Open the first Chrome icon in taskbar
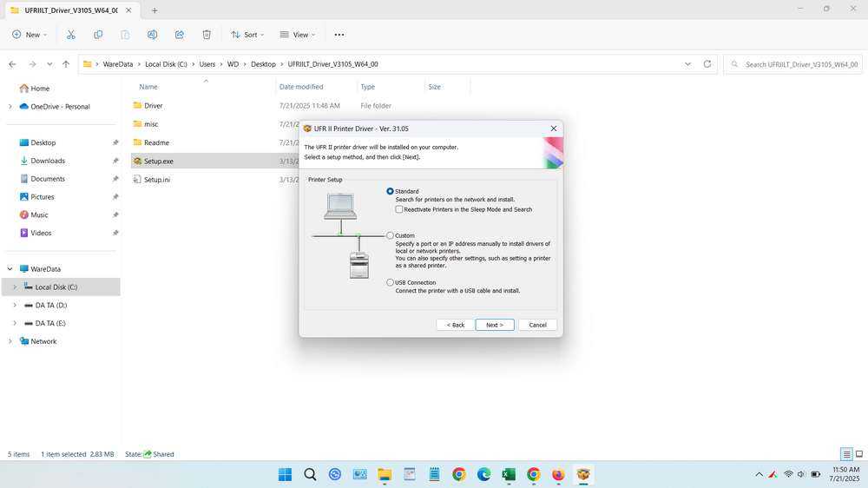The width and height of the screenshot is (868, 488). (459, 474)
